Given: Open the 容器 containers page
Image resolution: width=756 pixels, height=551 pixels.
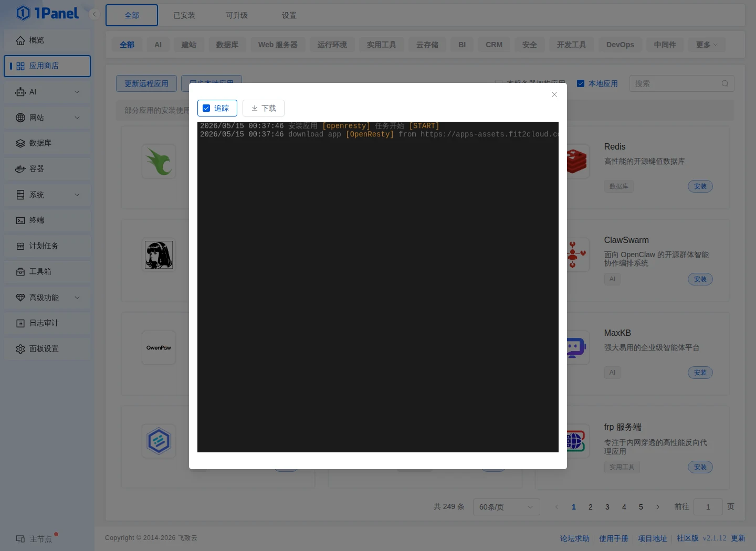Looking at the screenshot, I should [x=47, y=169].
